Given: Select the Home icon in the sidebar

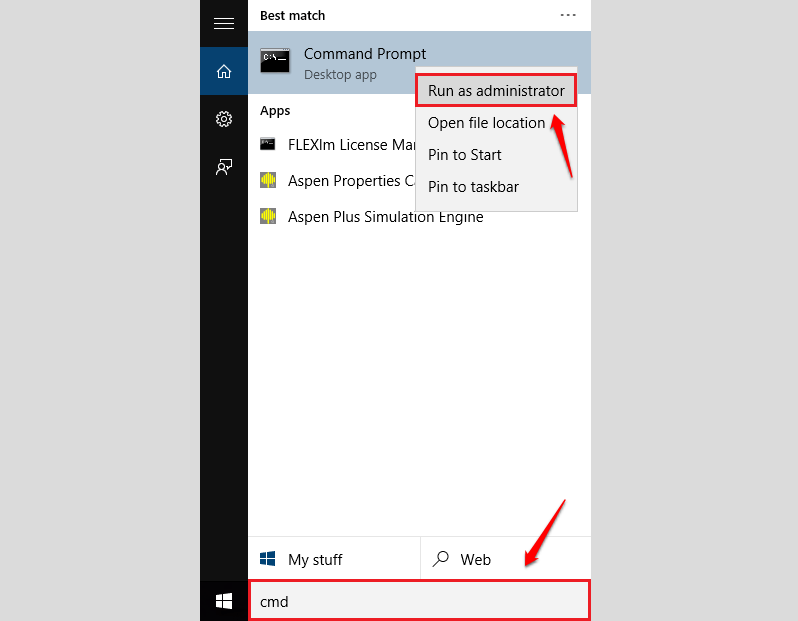Looking at the screenshot, I should pos(224,71).
